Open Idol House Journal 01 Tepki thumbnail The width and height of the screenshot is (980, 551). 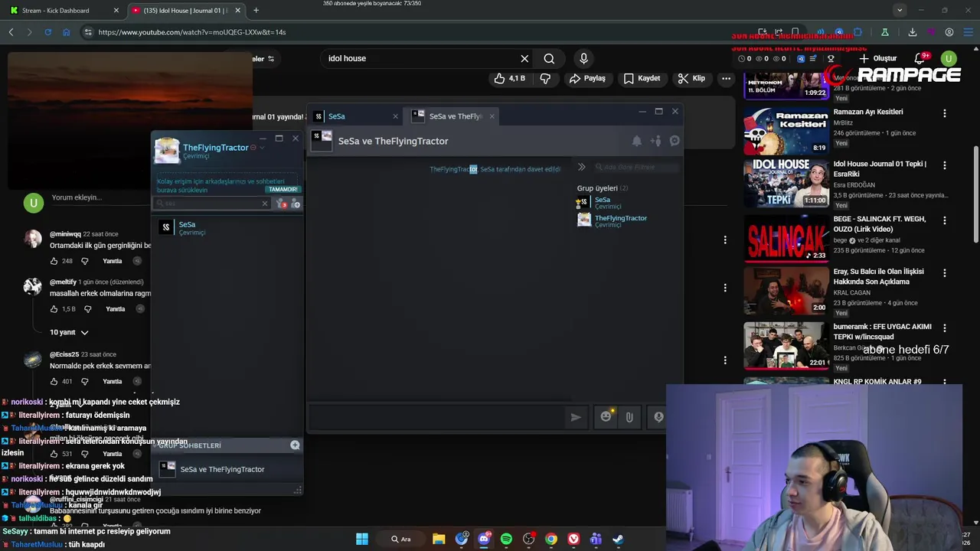786,184
